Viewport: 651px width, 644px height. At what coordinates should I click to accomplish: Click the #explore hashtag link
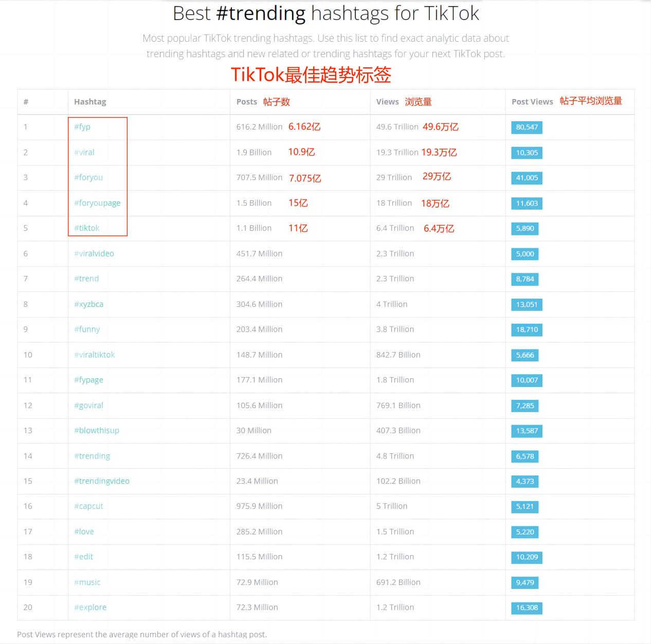[x=91, y=608]
